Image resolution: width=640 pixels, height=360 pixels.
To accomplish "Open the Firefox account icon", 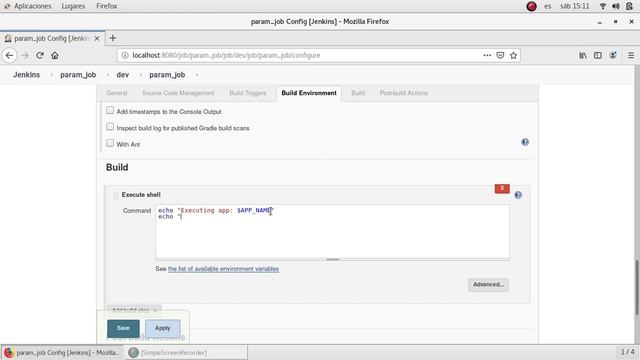I will pyautogui.click(x=613, y=55).
